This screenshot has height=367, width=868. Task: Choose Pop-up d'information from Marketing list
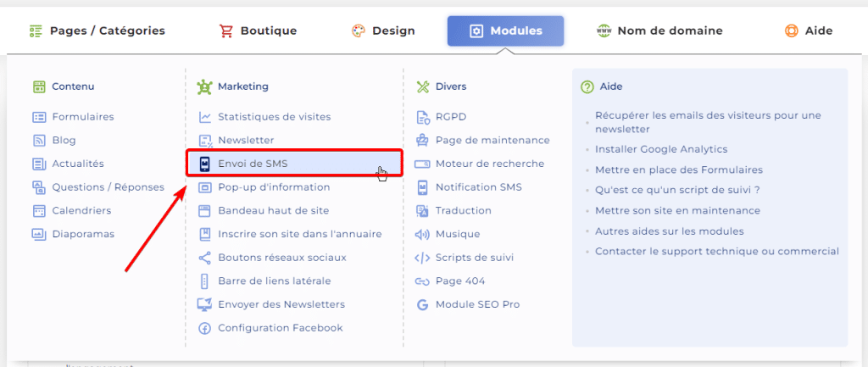[274, 187]
